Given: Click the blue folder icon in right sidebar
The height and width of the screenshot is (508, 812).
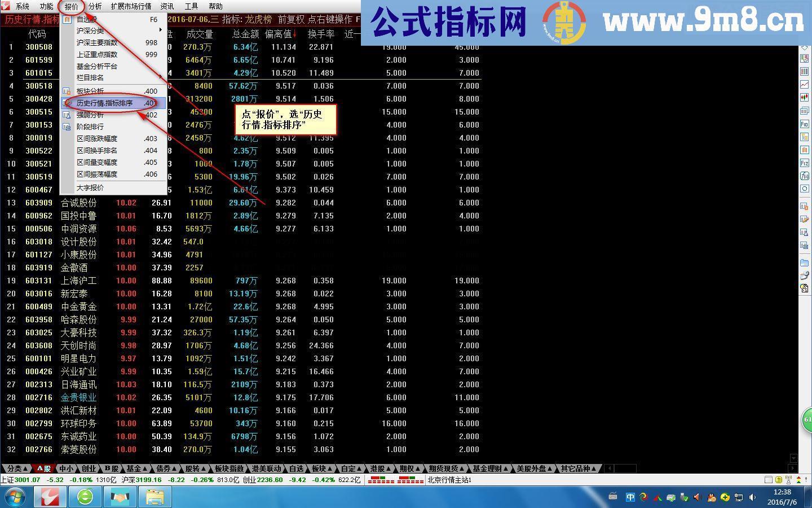Looking at the screenshot, I should pyautogui.click(x=805, y=263).
